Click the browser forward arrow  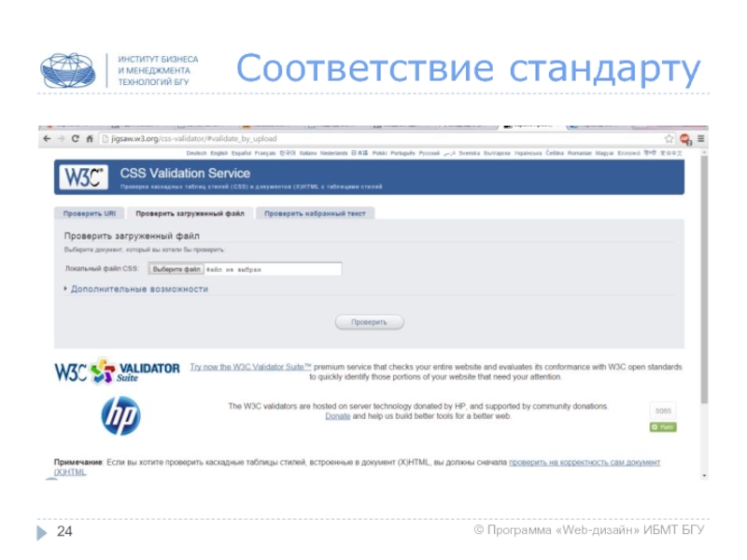(61, 138)
